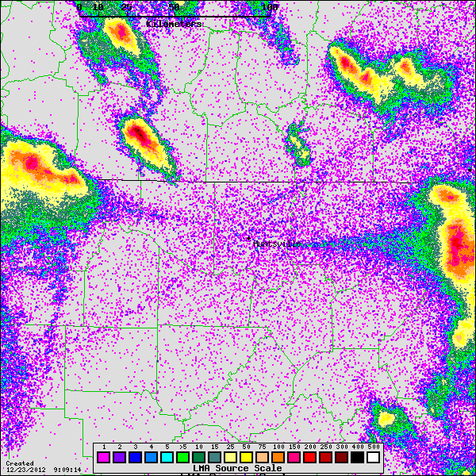Click the magenta swatch labeled 1
This screenshot has height=476, width=476.
[103, 457]
